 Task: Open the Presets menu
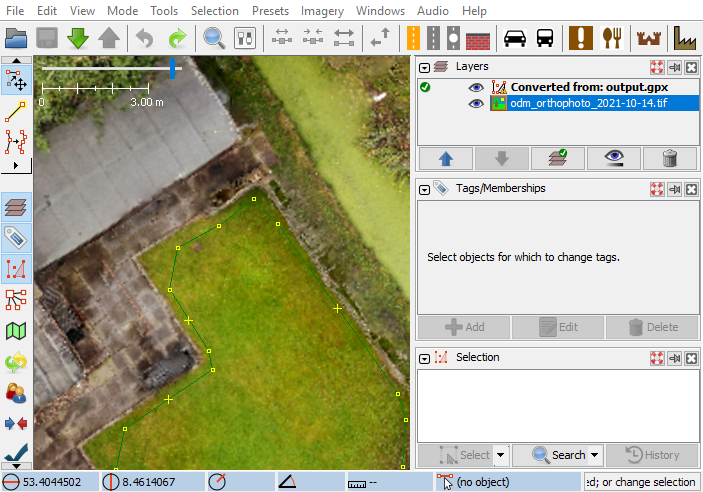pos(269,11)
